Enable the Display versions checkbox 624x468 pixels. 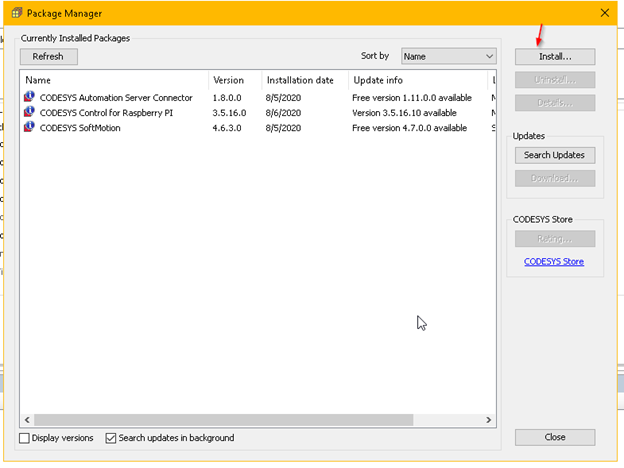[x=24, y=438]
